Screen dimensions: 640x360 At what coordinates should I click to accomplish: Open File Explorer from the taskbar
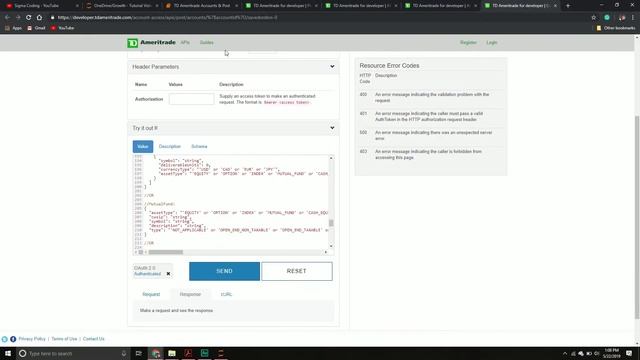(172, 353)
